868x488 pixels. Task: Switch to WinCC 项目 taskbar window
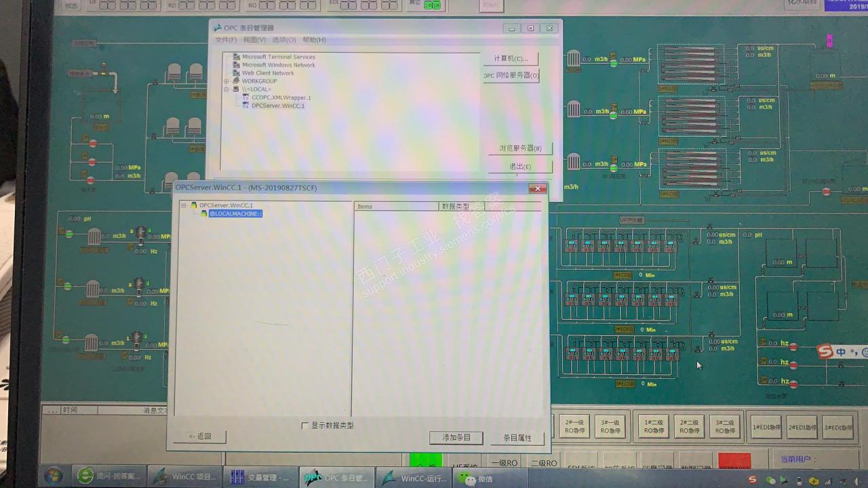pyautogui.click(x=184, y=477)
